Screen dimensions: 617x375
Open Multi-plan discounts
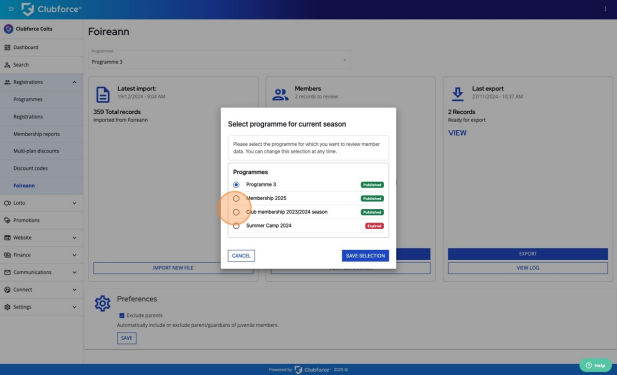[x=36, y=151]
